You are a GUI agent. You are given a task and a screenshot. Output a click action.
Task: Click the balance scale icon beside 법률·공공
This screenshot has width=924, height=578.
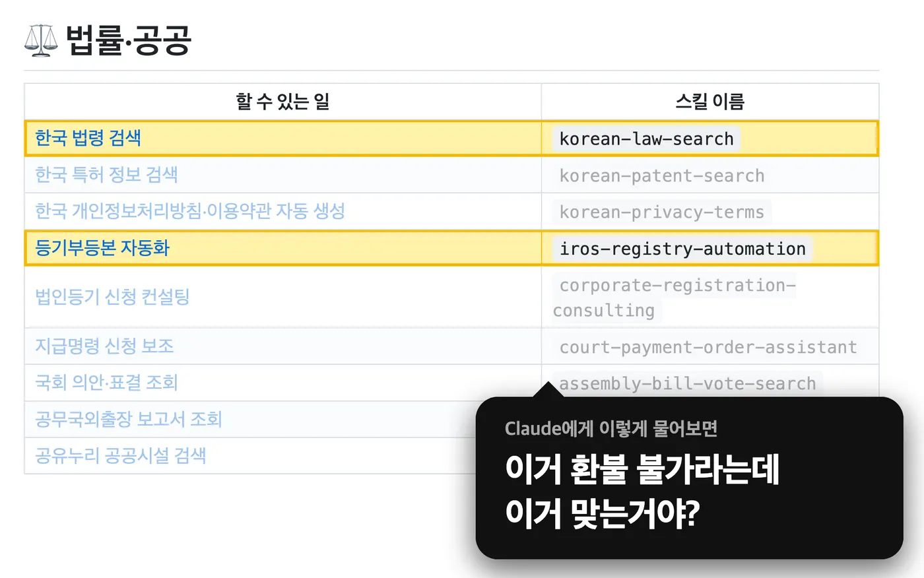41,40
